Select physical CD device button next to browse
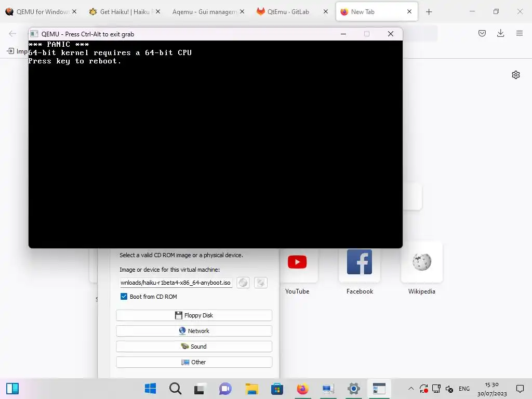The image size is (532, 399). (261, 283)
